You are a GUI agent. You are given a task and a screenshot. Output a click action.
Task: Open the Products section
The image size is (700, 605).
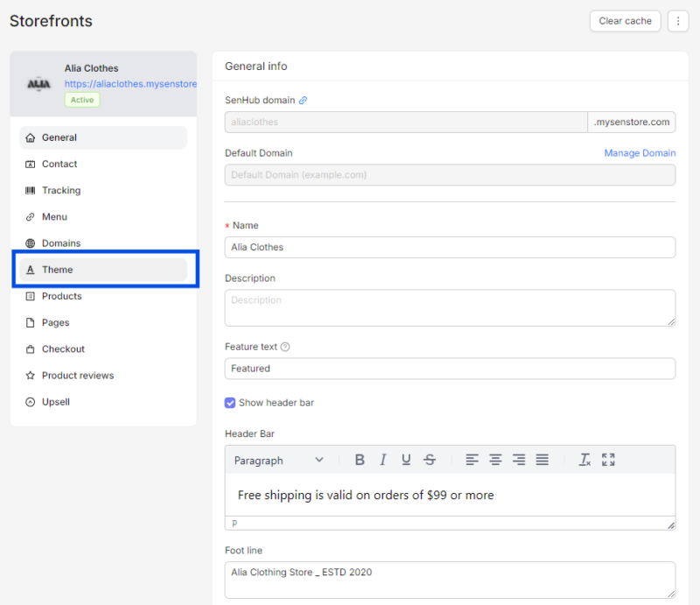(x=103, y=296)
